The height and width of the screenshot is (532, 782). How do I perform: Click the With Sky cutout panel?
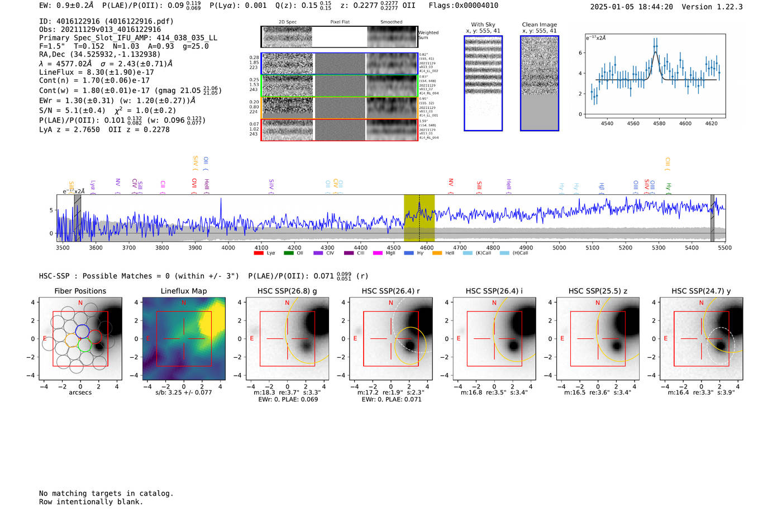pos(483,83)
